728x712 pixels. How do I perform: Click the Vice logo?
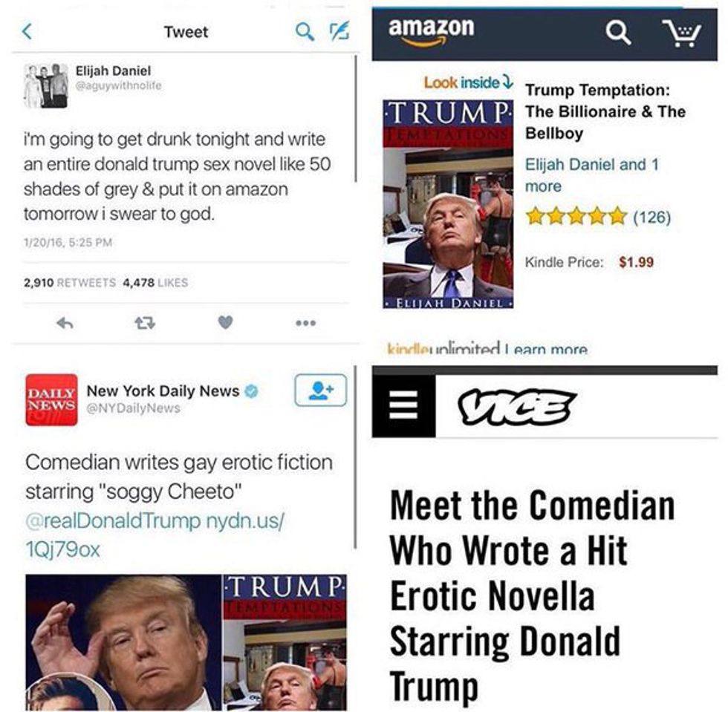click(517, 407)
